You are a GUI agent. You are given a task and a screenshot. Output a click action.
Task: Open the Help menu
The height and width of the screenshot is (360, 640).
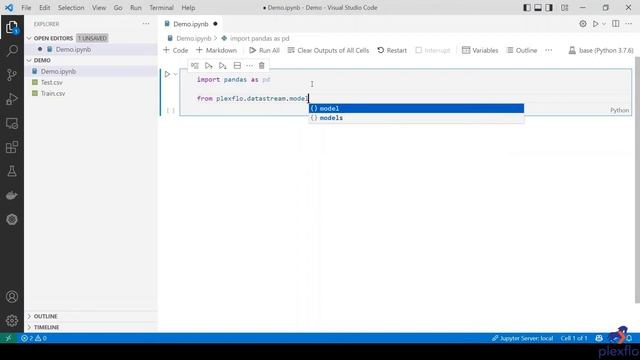[188, 8]
